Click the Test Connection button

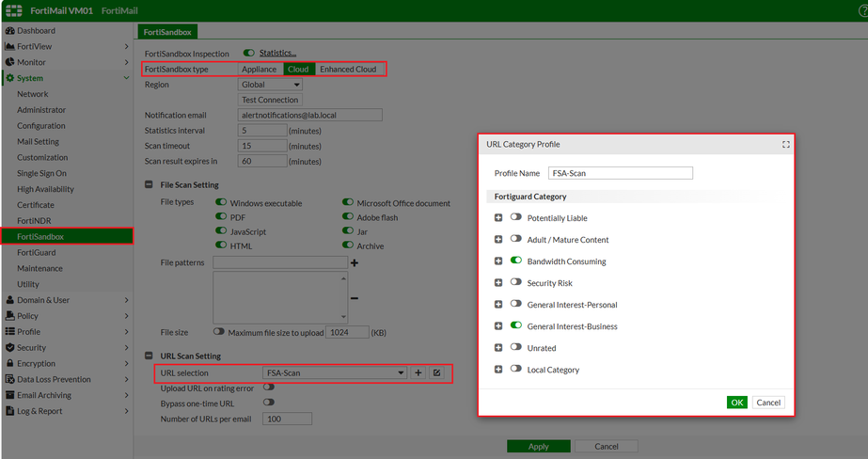point(270,100)
